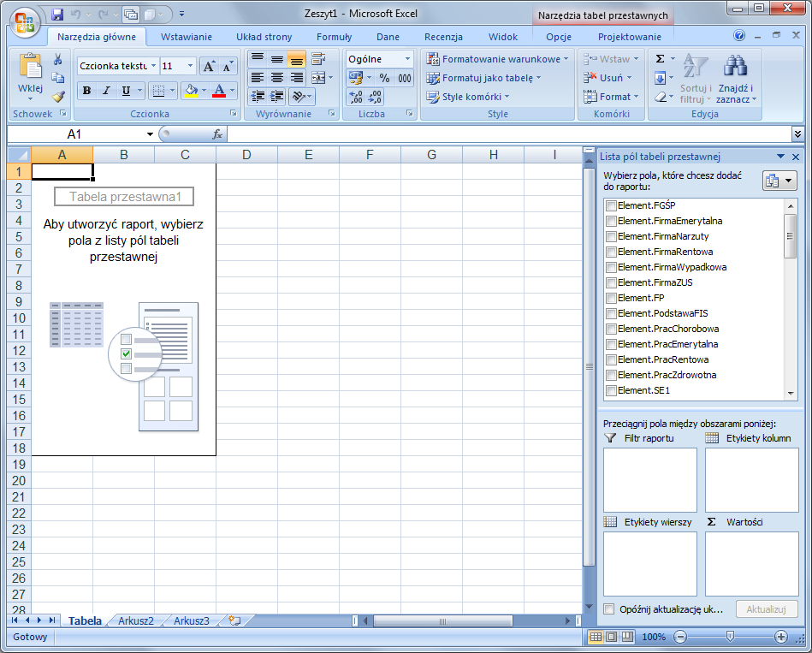Toggle italic formatting
Screen dimensions: 812x653
tap(106, 91)
